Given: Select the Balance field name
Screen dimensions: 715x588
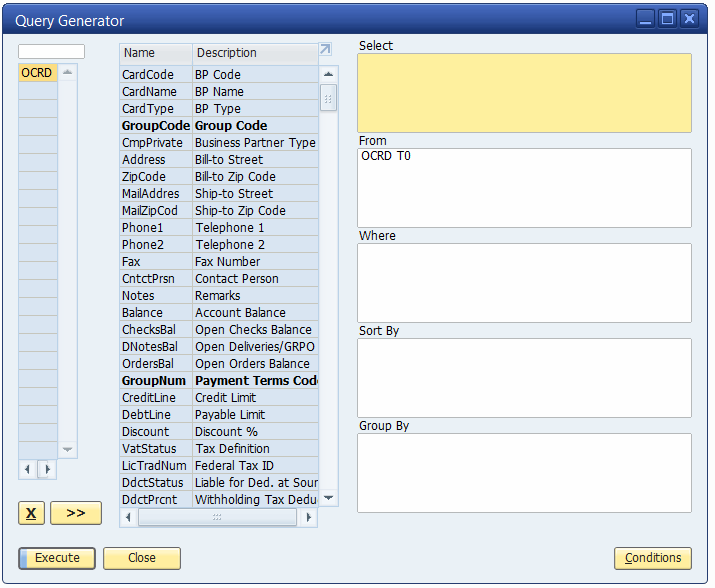Looking at the screenshot, I should click(x=156, y=312).
